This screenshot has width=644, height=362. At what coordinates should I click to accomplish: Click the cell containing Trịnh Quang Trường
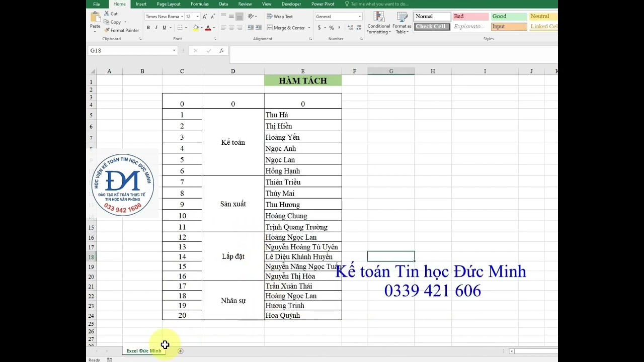point(303,227)
